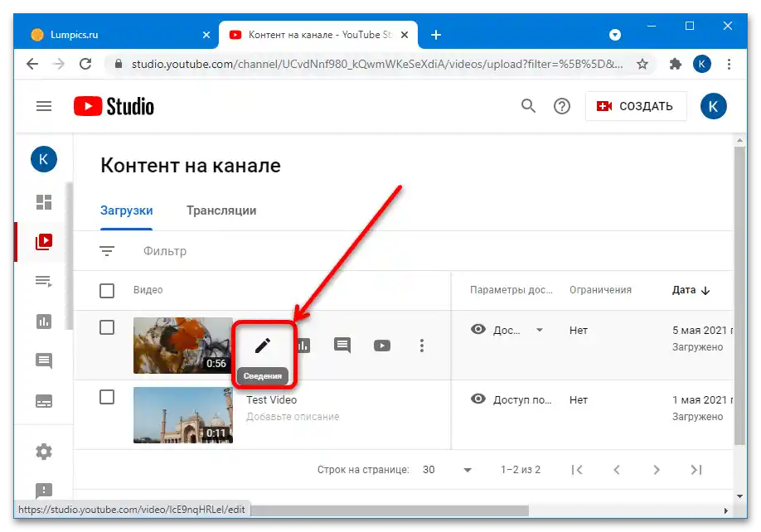The width and height of the screenshot is (761, 532).
Task: Switch to the Lumpics.ru tab
Action: point(117,35)
